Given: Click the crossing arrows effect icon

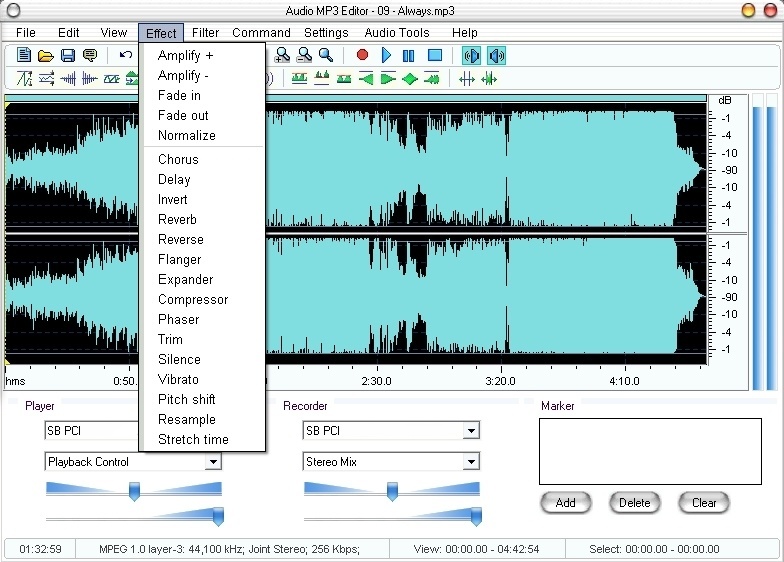Looking at the screenshot, I should click(46, 78).
